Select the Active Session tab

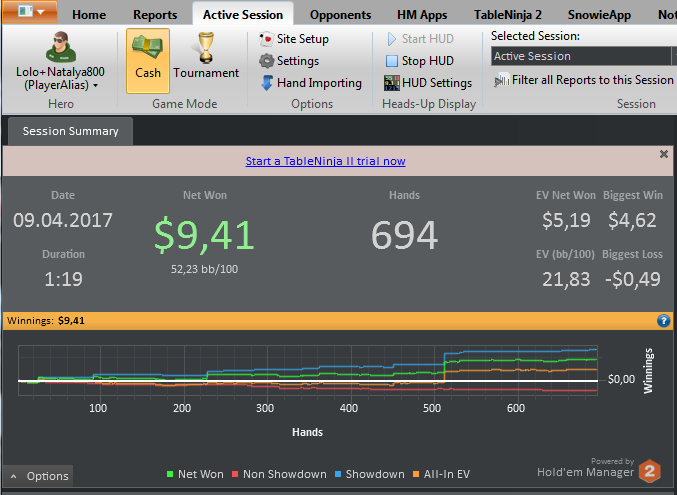click(243, 15)
